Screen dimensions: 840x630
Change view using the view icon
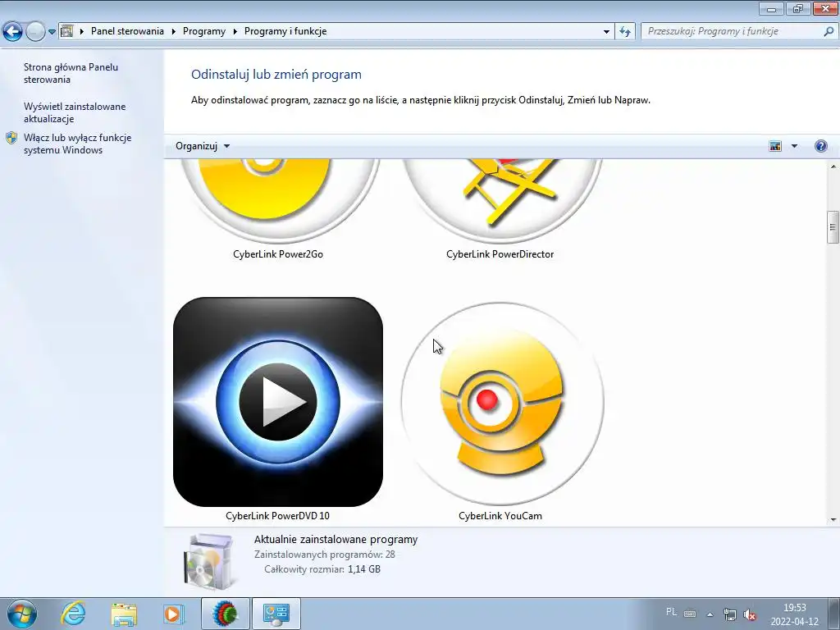click(x=774, y=146)
